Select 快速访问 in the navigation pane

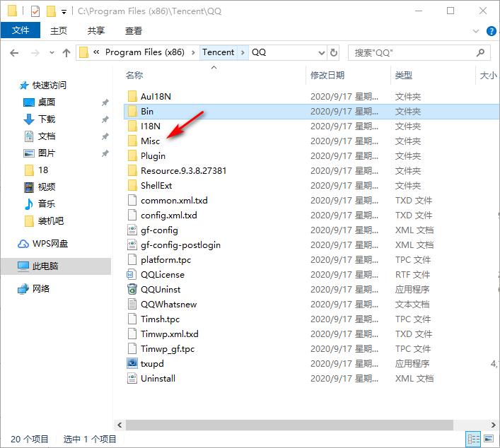(x=50, y=85)
